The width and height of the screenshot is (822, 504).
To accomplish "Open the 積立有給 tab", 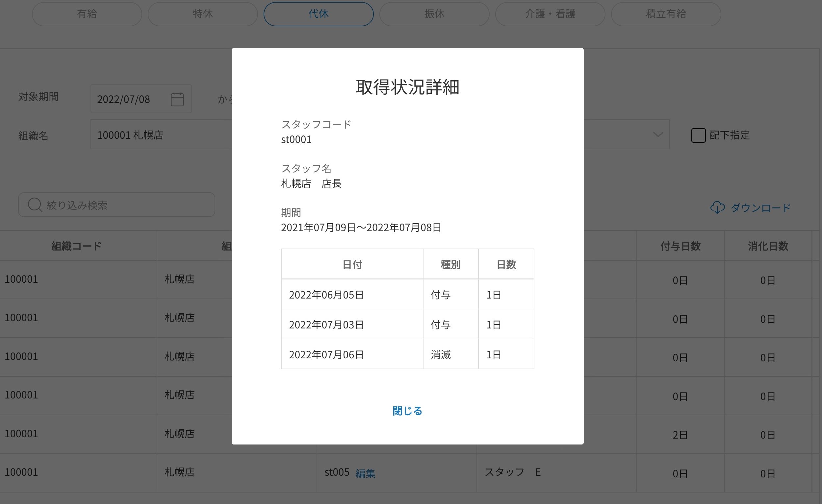I will 666,14.
